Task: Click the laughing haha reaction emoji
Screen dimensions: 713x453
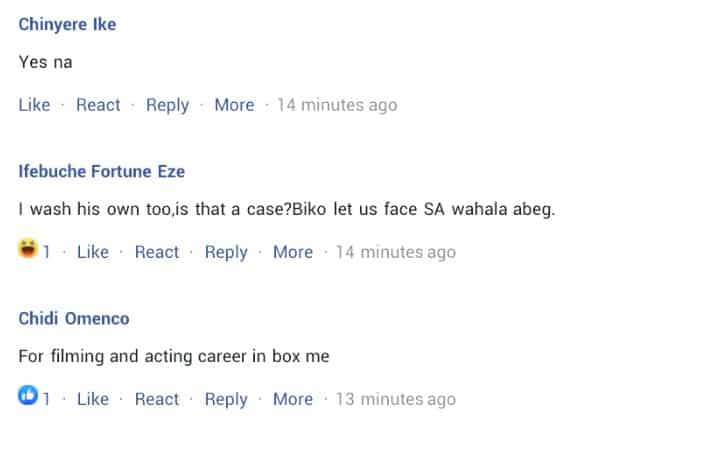Action: (28, 248)
